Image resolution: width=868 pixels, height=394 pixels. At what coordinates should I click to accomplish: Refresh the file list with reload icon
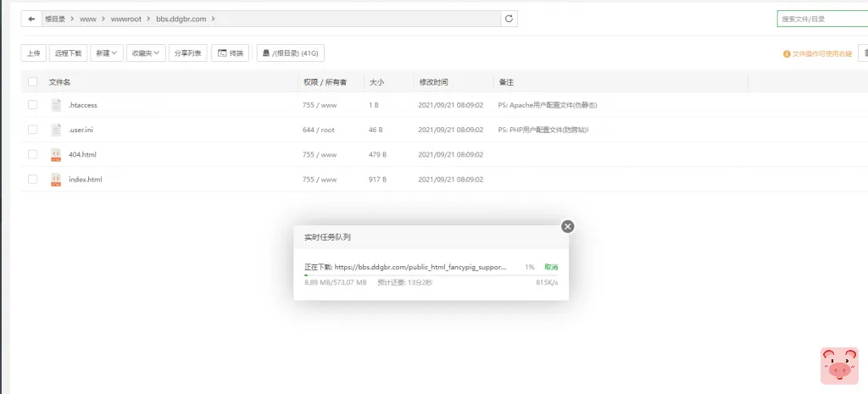pos(509,19)
